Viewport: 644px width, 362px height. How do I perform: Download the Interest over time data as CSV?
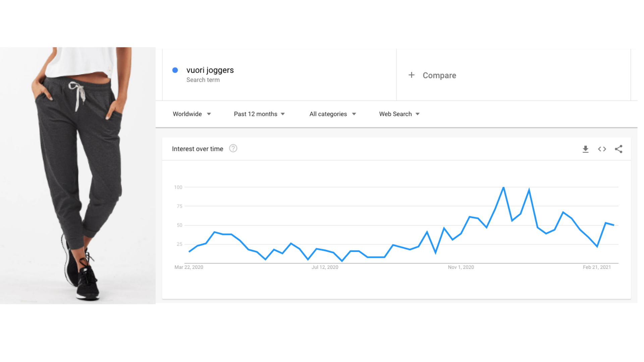tap(585, 149)
